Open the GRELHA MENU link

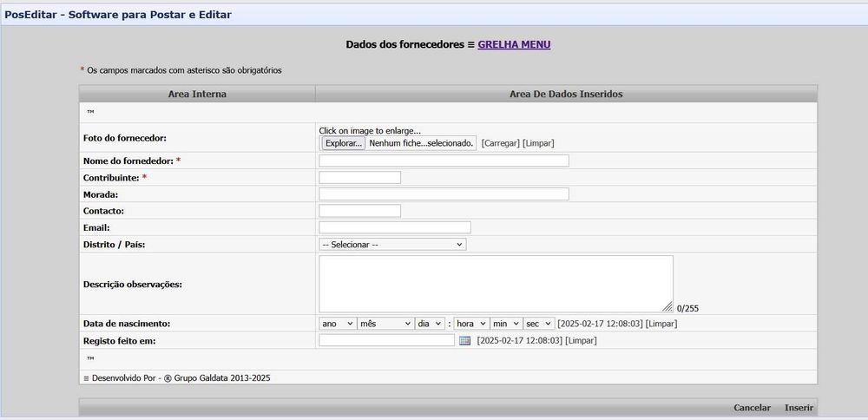(x=514, y=45)
